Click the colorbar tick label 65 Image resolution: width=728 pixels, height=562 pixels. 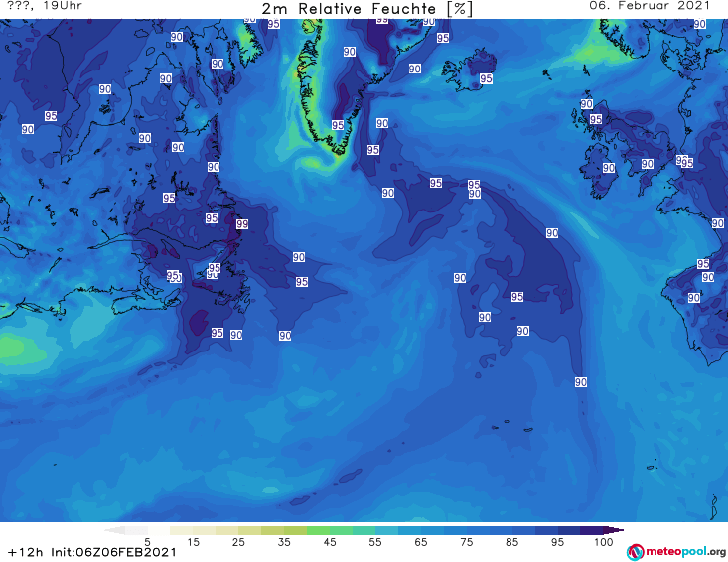tap(421, 542)
